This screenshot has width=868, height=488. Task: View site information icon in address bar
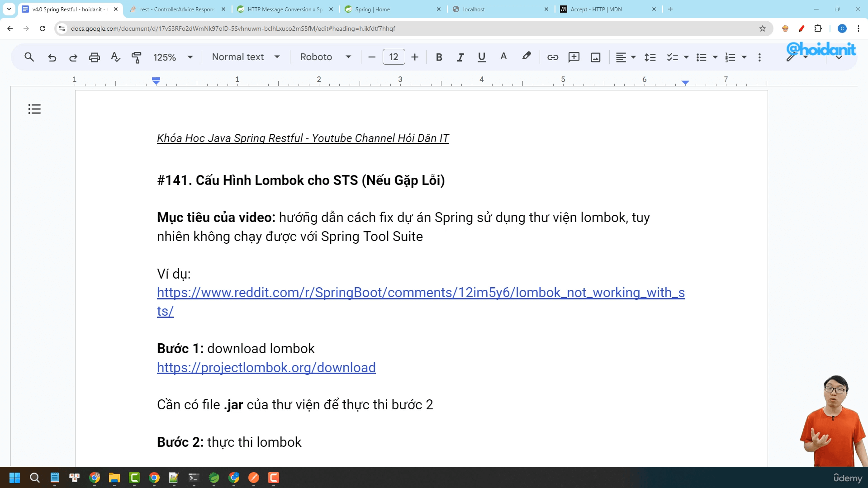click(x=62, y=28)
